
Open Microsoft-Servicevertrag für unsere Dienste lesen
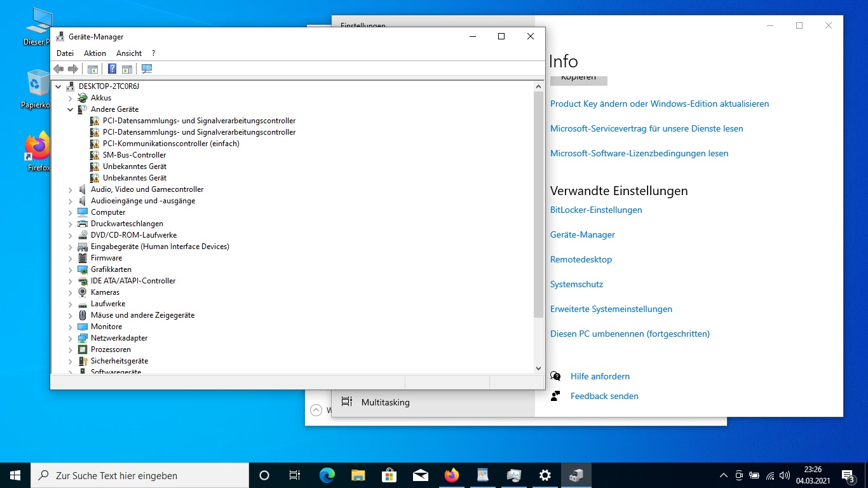646,128
